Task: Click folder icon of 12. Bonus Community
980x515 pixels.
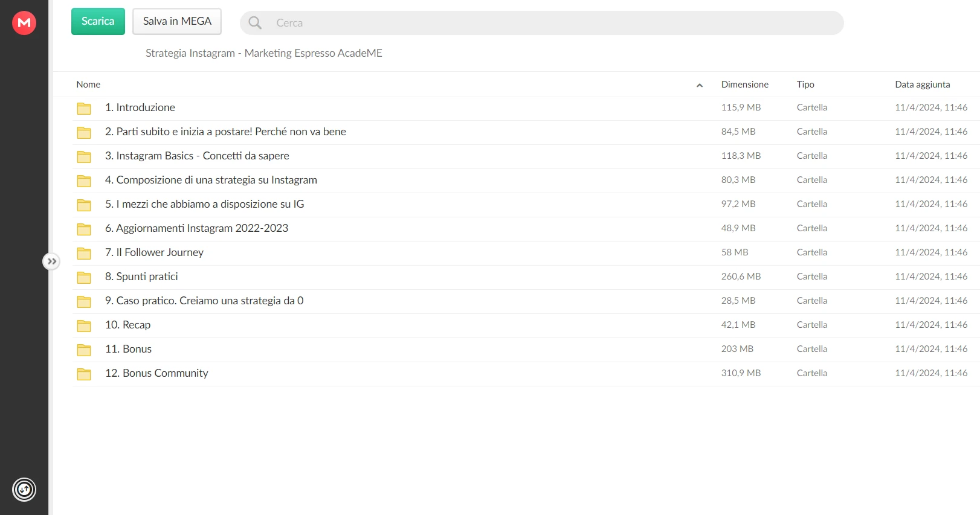Action: point(84,374)
